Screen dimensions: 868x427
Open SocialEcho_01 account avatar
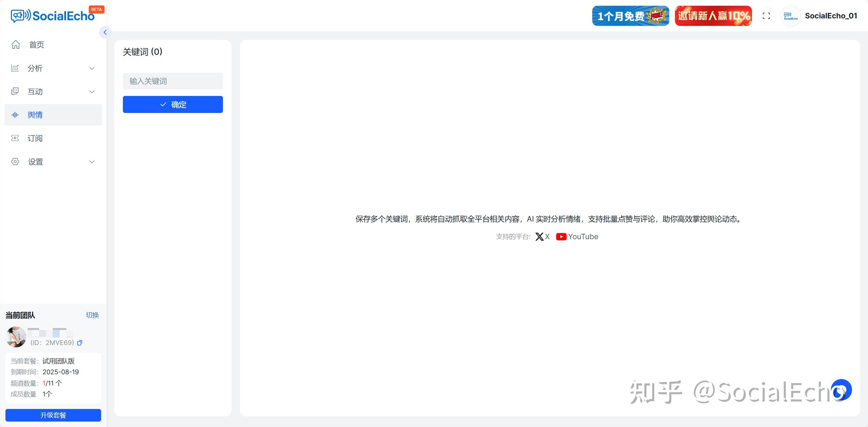click(x=790, y=16)
